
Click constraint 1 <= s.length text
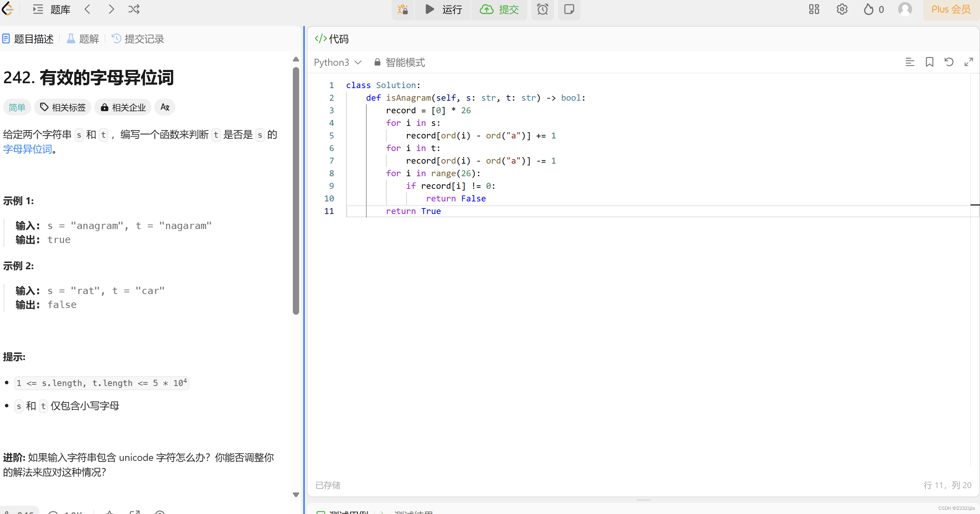(101, 383)
